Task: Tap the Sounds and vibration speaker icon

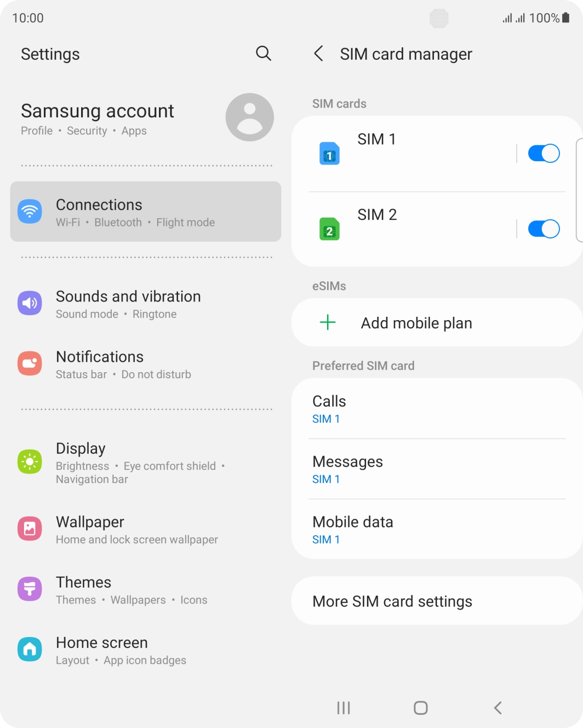Action: (30, 303)
